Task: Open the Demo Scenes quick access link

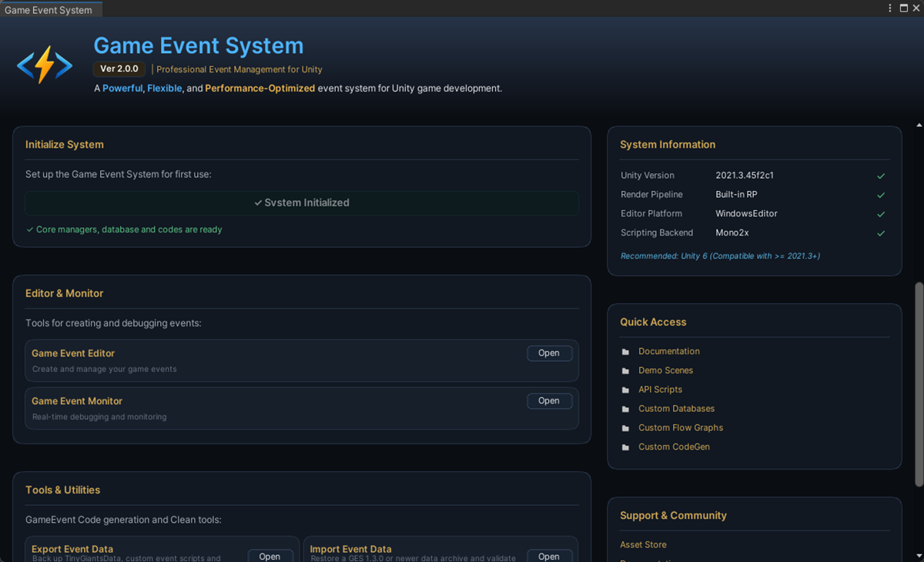Action: (x=666, y=370)
